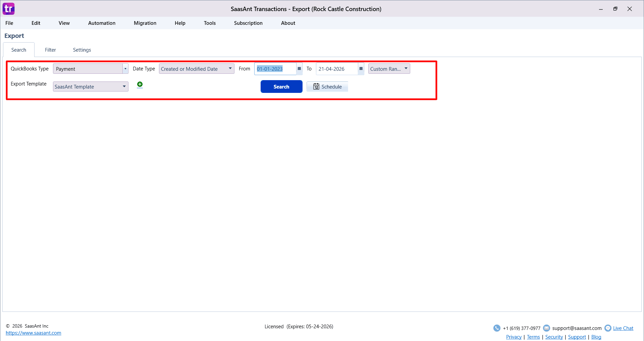644x341 pixels.
Task: Open the Edit menu
Action: tap(36, 23)
